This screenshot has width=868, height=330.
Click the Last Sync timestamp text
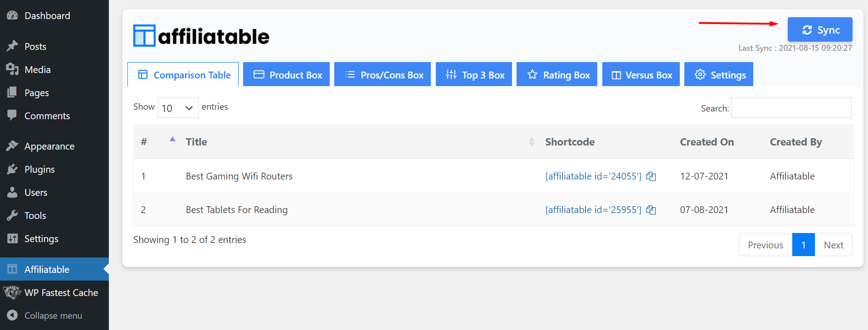point(795,48)
